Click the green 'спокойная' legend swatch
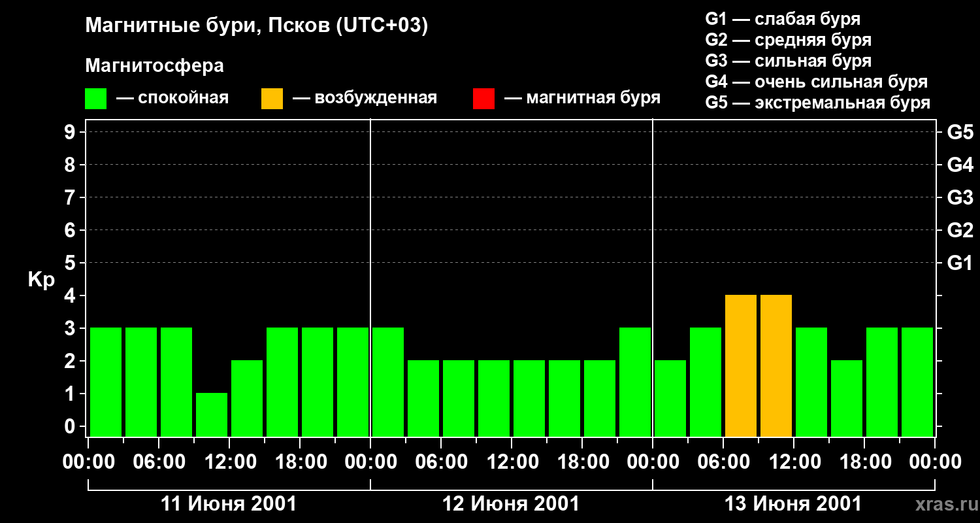The image size is (980, 523). coord(95,99)
